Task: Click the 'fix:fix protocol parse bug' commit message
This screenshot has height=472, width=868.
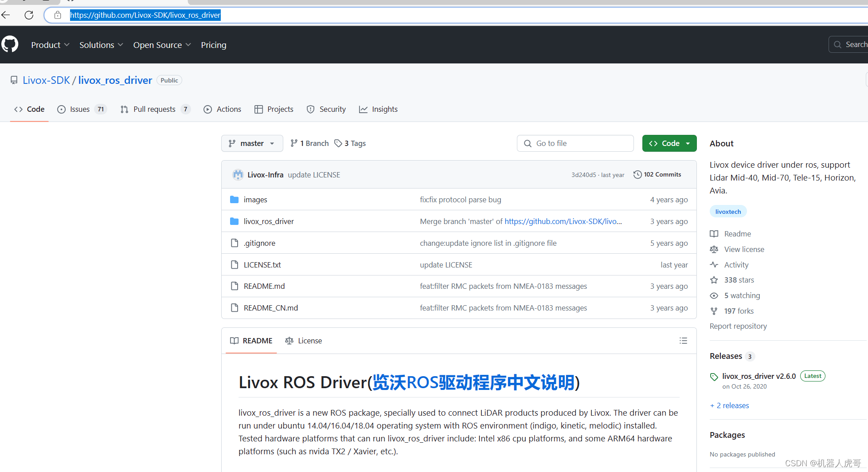Action: [461, 200]
